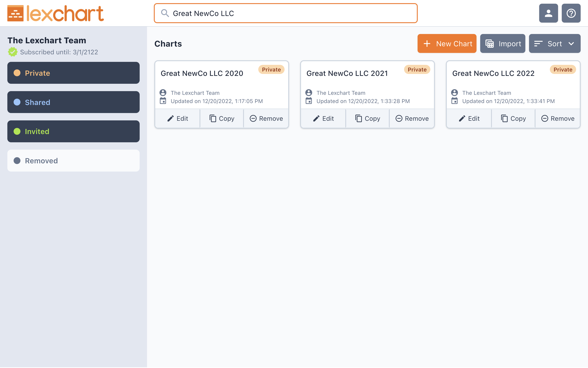Viewport: 588px width, 368px height.
Task: Open the Sort dropdown
Action: pos(555,44)
